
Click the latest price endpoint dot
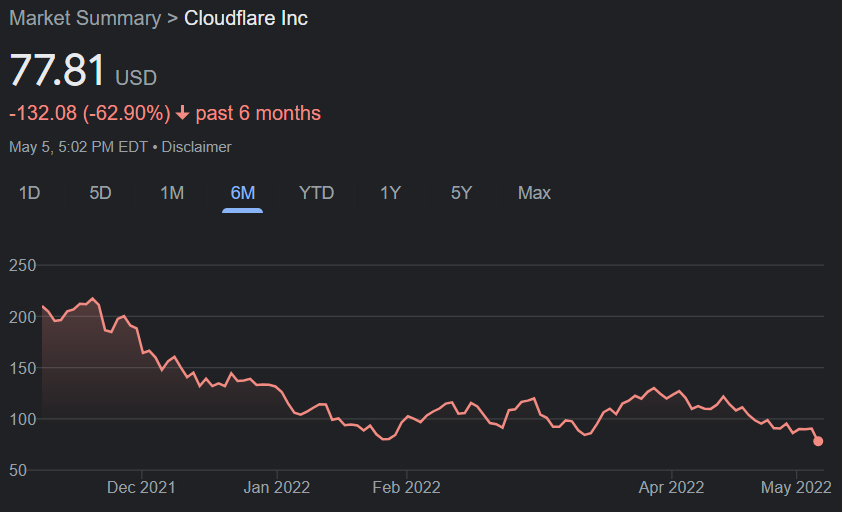(x=818, y=441)
